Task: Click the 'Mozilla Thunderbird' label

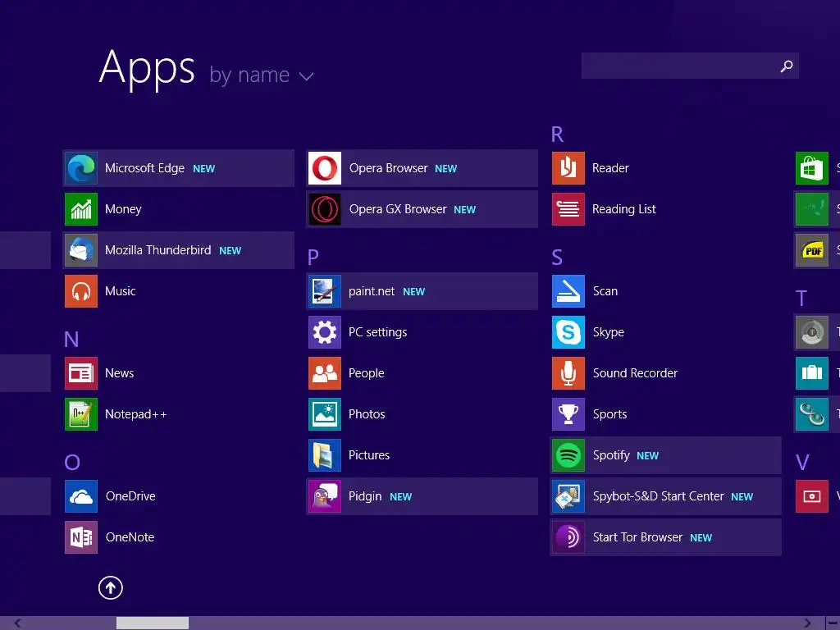Action: pos(158,250)
